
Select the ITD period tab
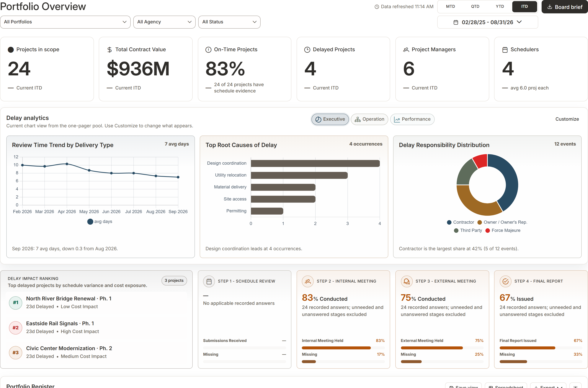click(524, 7)
